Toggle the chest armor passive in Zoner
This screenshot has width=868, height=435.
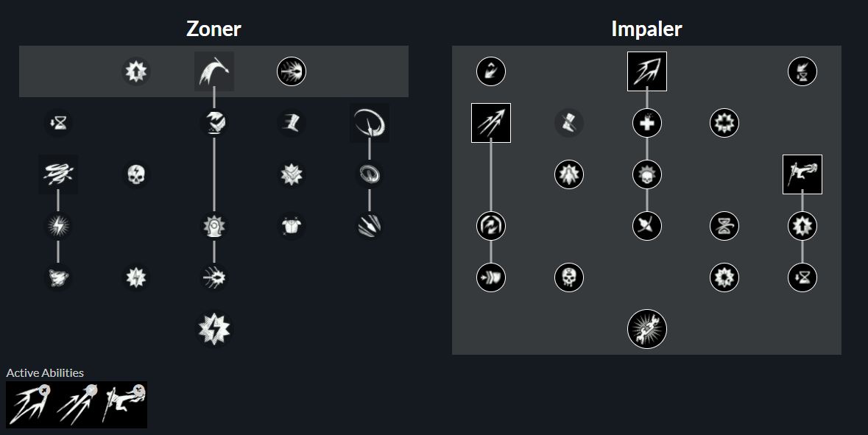click(292, 225)
